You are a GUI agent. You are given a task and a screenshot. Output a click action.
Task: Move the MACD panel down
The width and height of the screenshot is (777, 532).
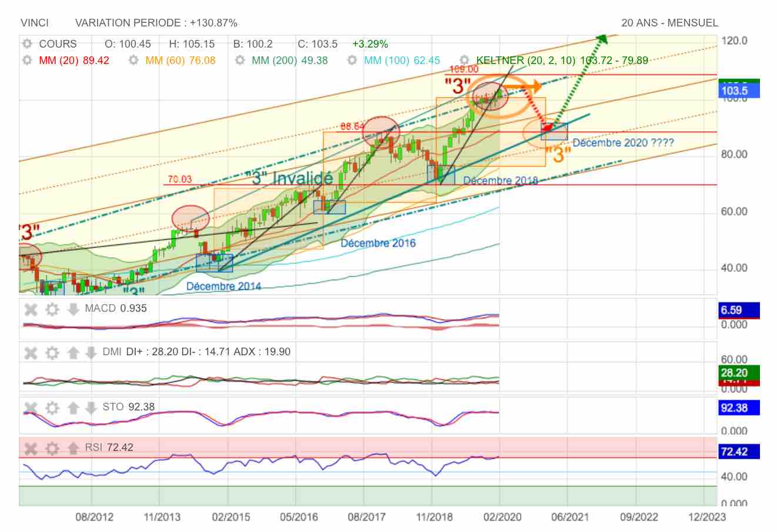click(73, 309)
